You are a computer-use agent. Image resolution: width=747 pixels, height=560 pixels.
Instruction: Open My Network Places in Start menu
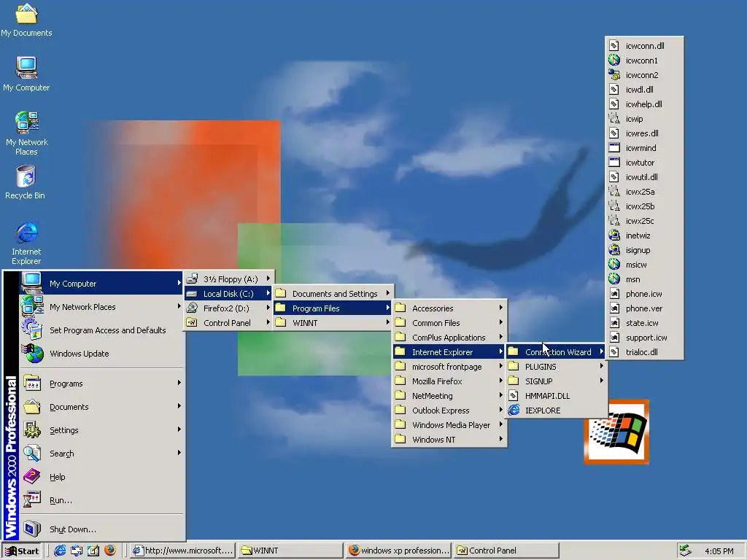pos(101,307)
